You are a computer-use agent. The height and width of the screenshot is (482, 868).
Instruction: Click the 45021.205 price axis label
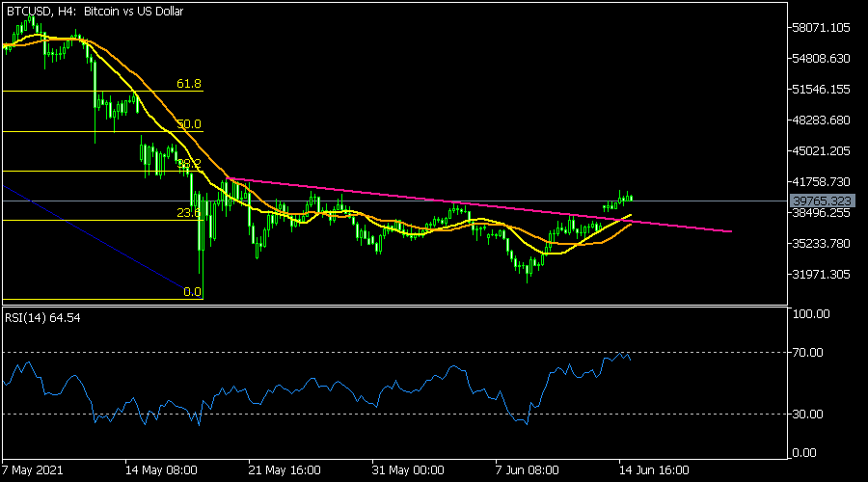pyautogui.click(x=821, y=151)
